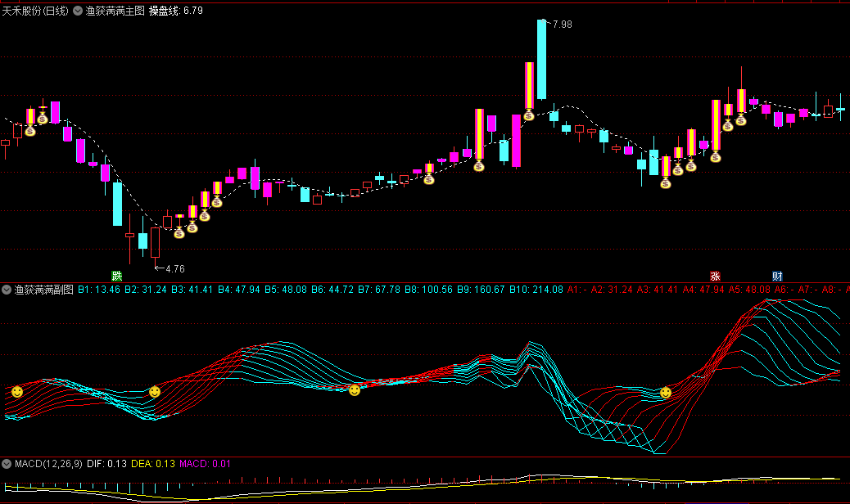The width and height of the screenshot is (850, 504).
Task: Click the 天禾股份(日线) stock title
Action: (35, 11)
